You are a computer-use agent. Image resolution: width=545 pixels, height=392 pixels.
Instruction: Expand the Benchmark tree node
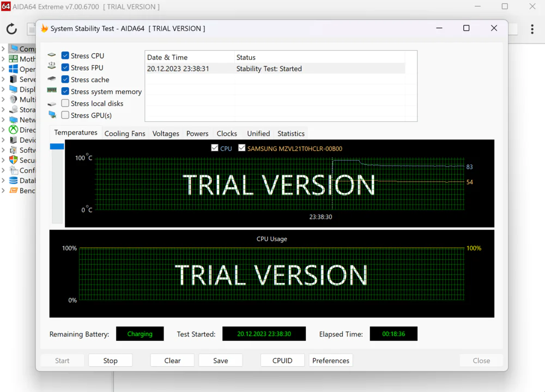click(3, 190)
